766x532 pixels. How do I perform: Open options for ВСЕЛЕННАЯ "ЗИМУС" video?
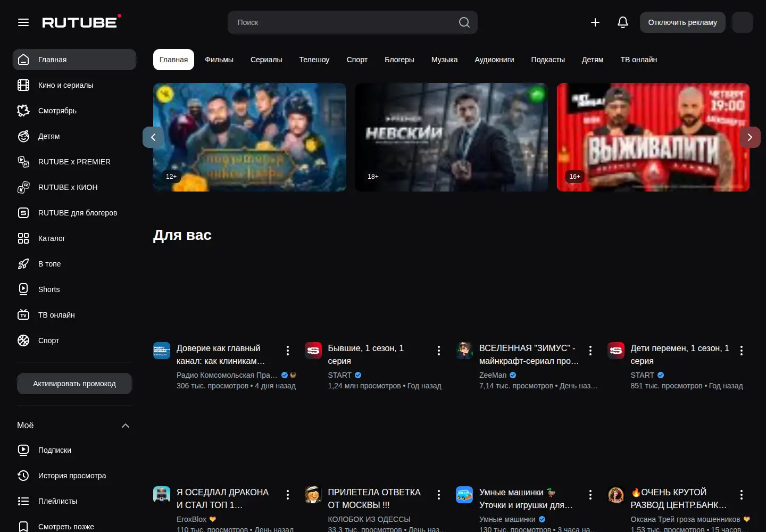(x=590, y=351)
